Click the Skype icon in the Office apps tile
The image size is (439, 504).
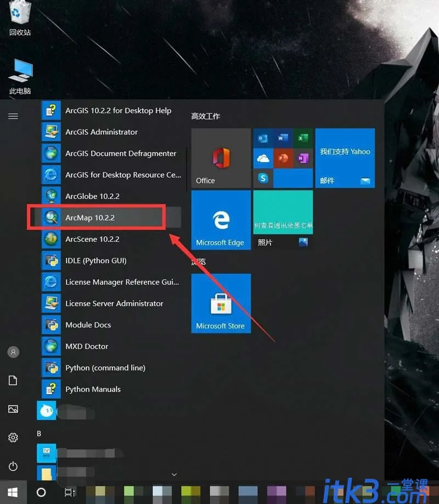pyautogui.click(x=263, y=178)
